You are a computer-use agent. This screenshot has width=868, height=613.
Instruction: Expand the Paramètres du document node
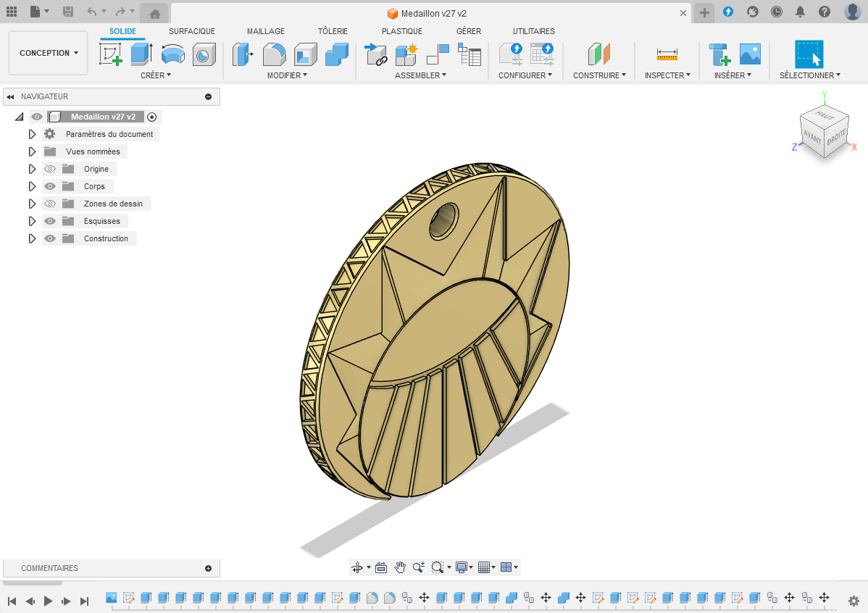32,134
